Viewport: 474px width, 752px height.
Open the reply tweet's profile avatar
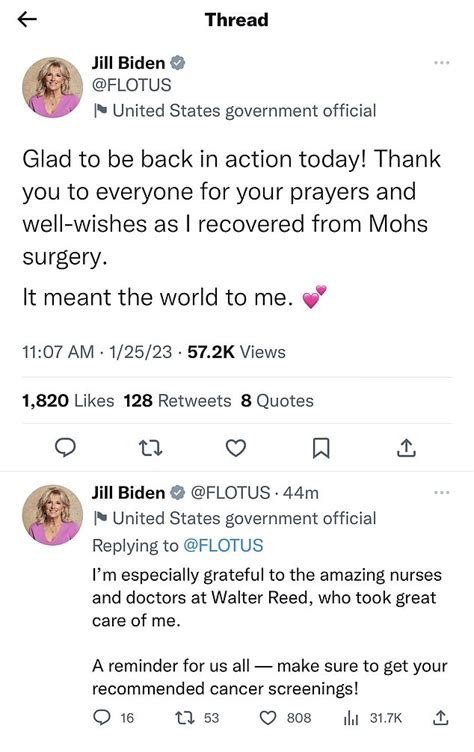click(x=52, y=515)
